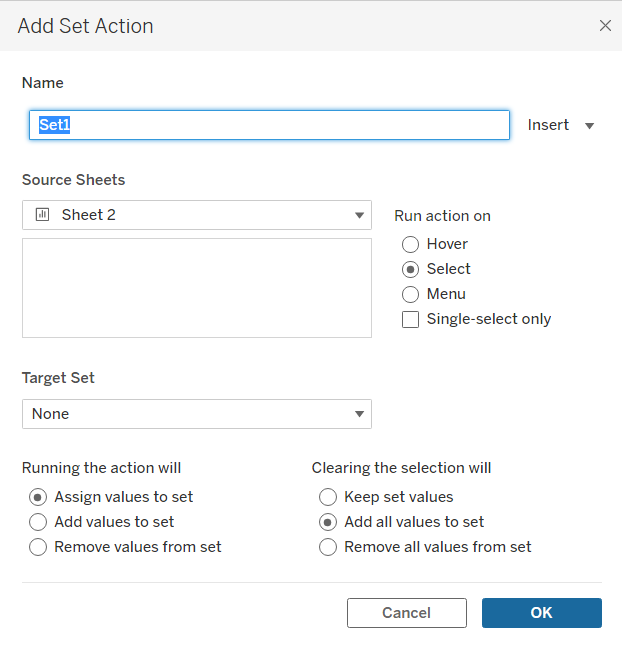
Task: Enable Single-select only checkbox
Action: (410, 320)
